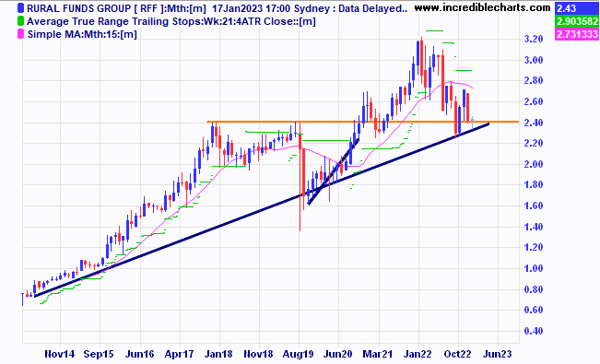Click the April17 date axis label

click(x=179, y=355)
